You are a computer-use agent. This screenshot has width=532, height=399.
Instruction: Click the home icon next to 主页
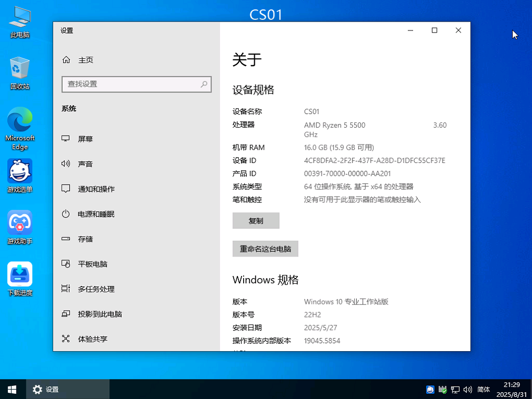[x=66, y=60]
